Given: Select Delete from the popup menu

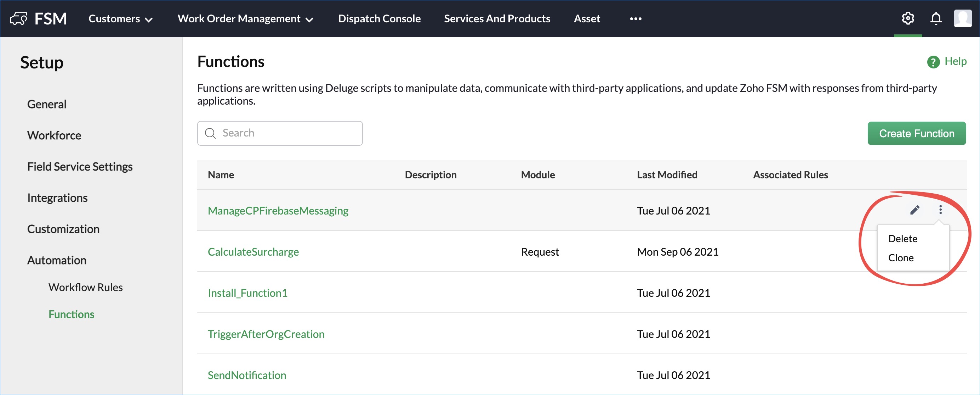Looking at the screenshot, I should (x=902, y=238).
